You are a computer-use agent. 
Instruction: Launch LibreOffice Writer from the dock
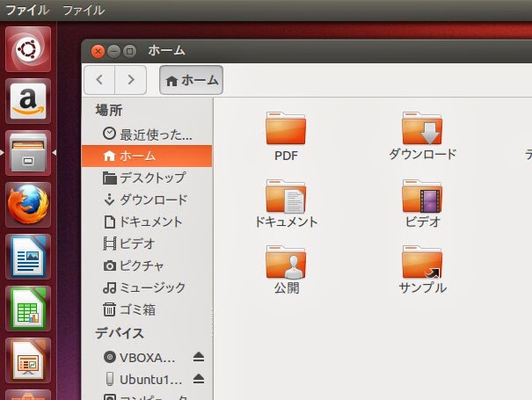click(x=28, y=257)
